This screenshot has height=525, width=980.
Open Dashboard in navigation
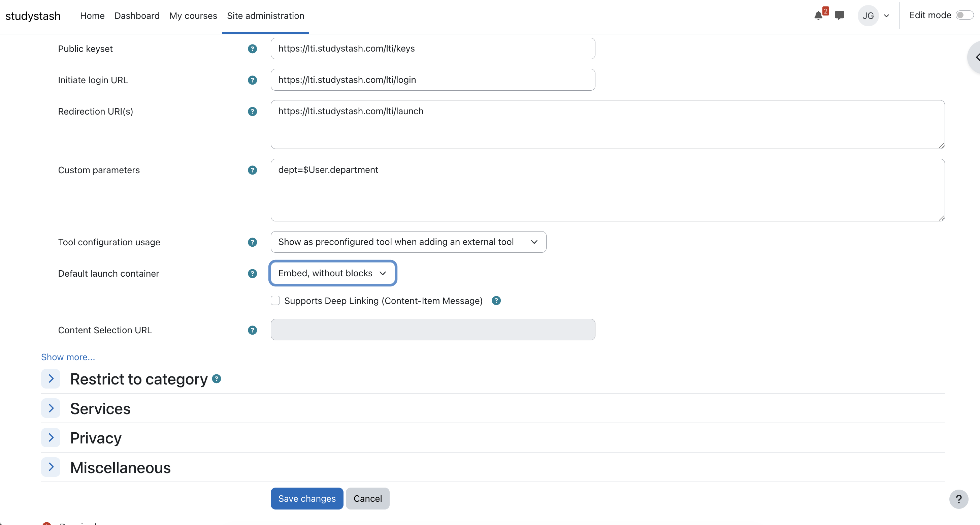point(137,16)
